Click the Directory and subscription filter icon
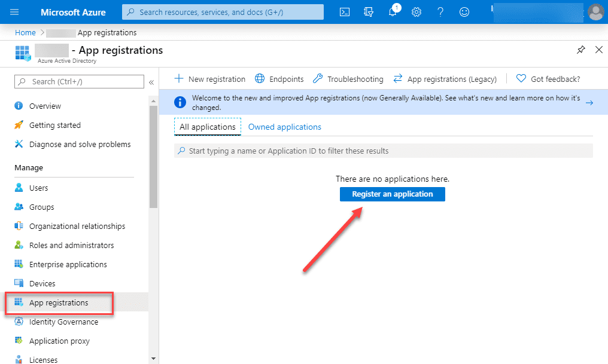This screenshot has height=364, width=608. pos(369,12)
